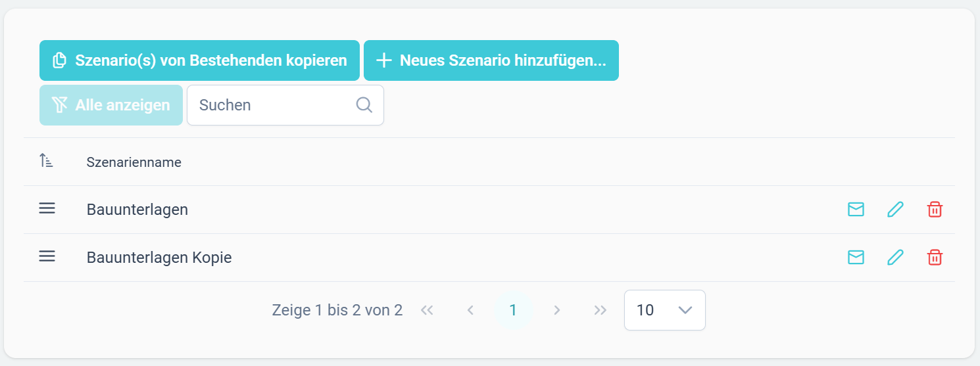Delete the Bauunterlagen scenario via trash icon
This screenshot has height=366, width=980.
click(935, 210)
